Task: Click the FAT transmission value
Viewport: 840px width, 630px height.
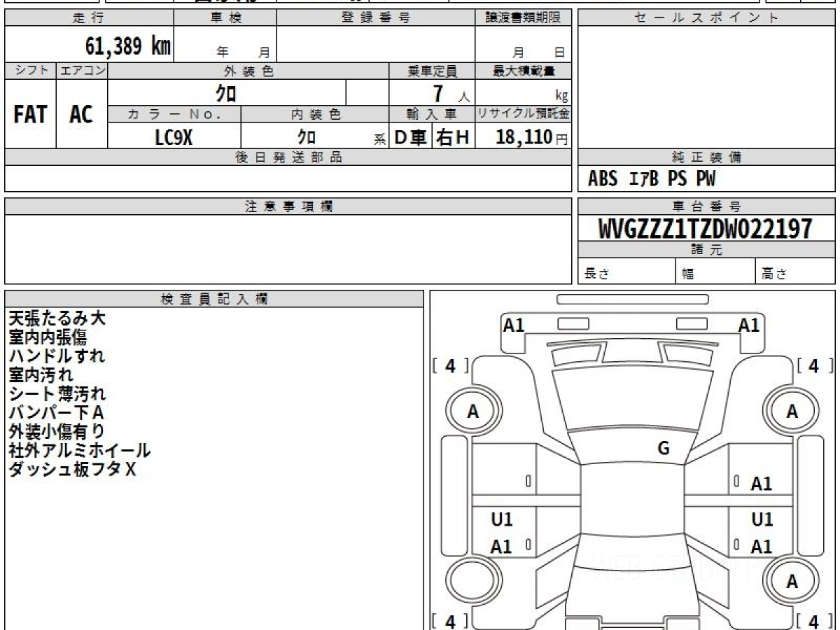Action: 30,115
